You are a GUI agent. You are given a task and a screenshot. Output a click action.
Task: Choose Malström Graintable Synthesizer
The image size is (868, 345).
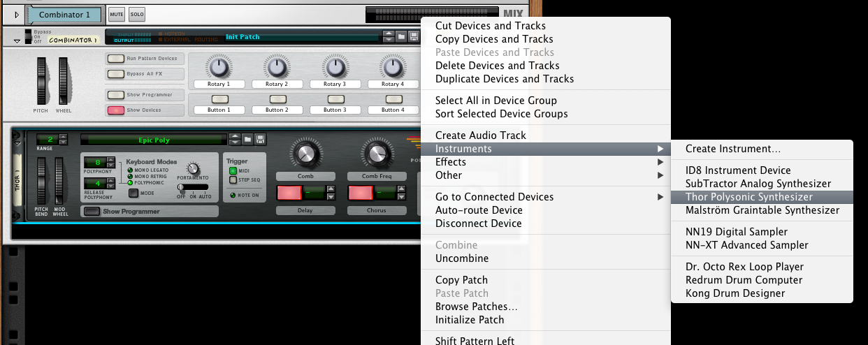pyautogui.click(x=762, y=210)
